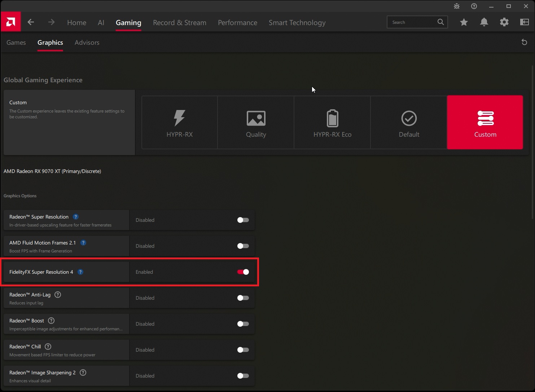Click the vertical scrollbar
This screenshot has height=392, width=535.
533,142
